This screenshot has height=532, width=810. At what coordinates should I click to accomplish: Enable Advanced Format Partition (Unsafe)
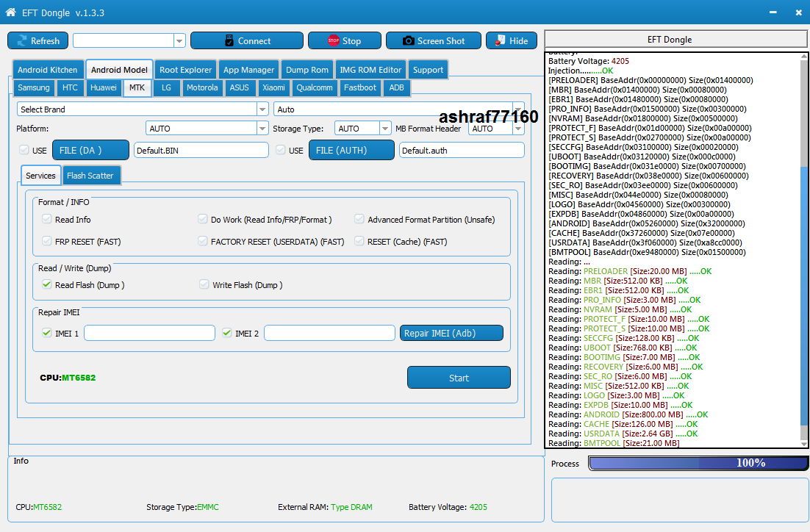tap(359, 219)
